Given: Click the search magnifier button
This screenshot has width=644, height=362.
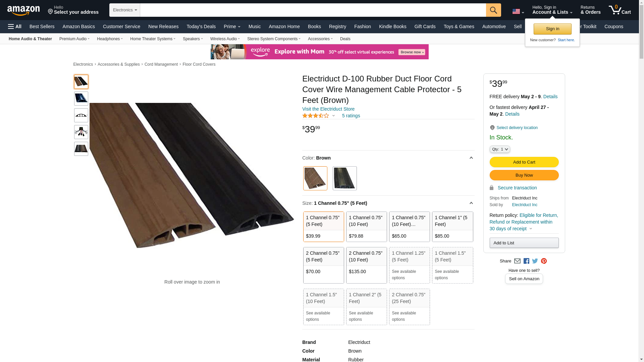Looking at the screenshot, I should tap(493, 10).
